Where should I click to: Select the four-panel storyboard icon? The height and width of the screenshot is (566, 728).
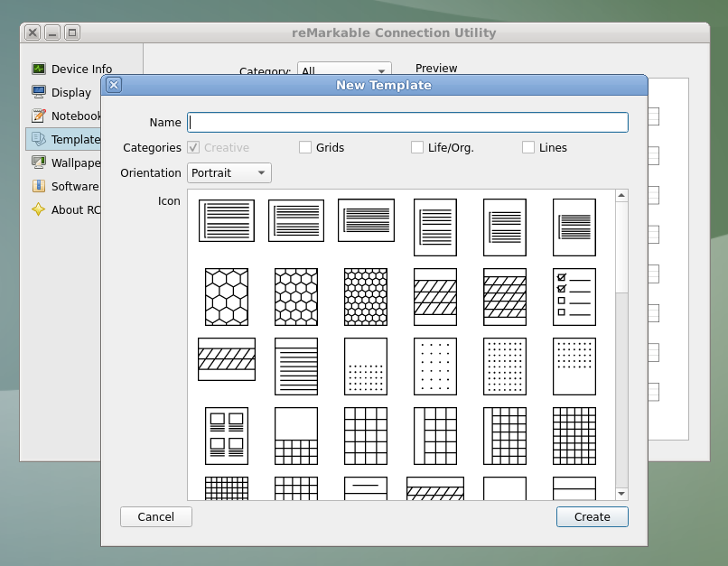227,436
